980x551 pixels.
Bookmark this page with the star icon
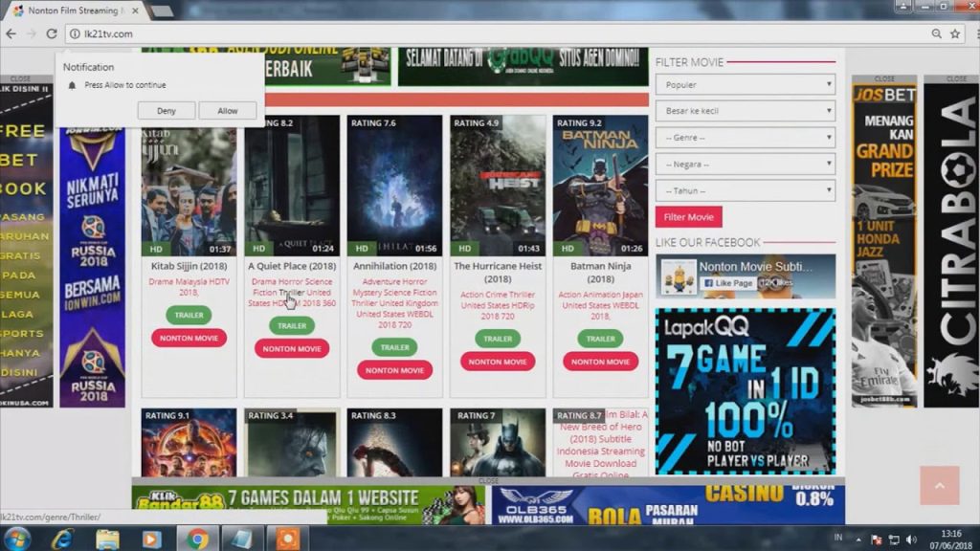[x=954, y=33]
